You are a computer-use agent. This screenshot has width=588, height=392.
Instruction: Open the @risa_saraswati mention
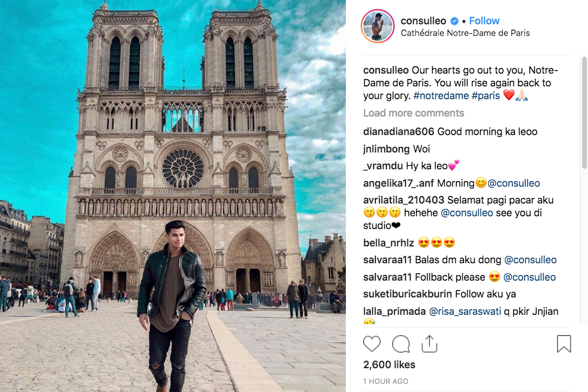[465, 311]
